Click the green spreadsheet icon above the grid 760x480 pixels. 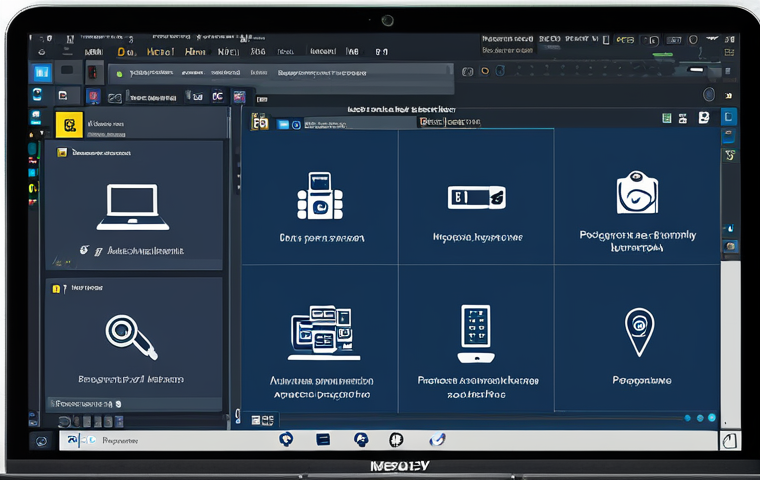[667, 118]
